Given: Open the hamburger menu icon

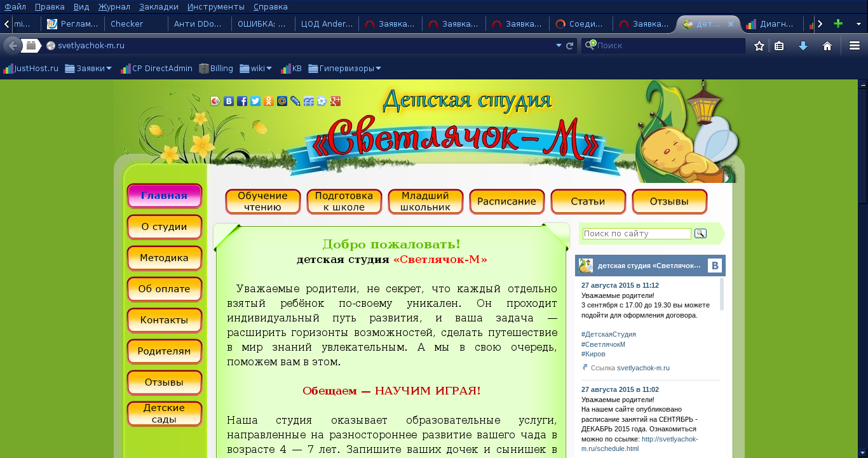Looking at the screenshot, I should coord(855,46).
